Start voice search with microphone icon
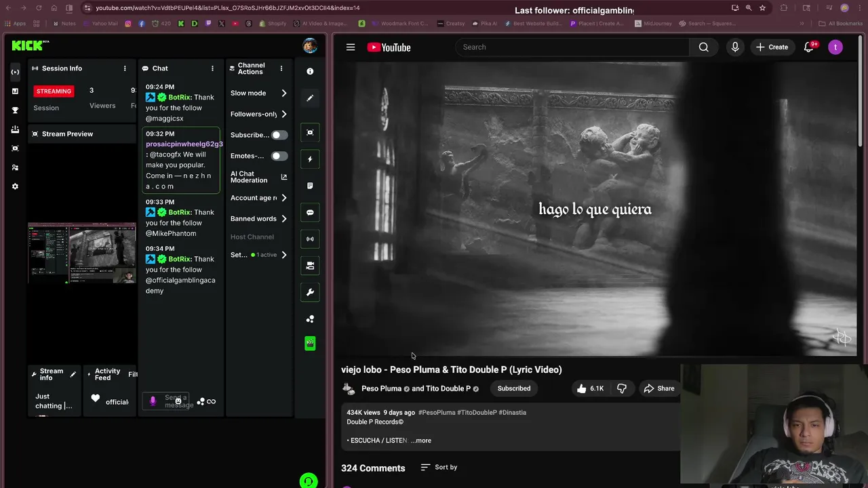Image resolution: width=868 pixels, height=488 pixels. tap(735, 47)
